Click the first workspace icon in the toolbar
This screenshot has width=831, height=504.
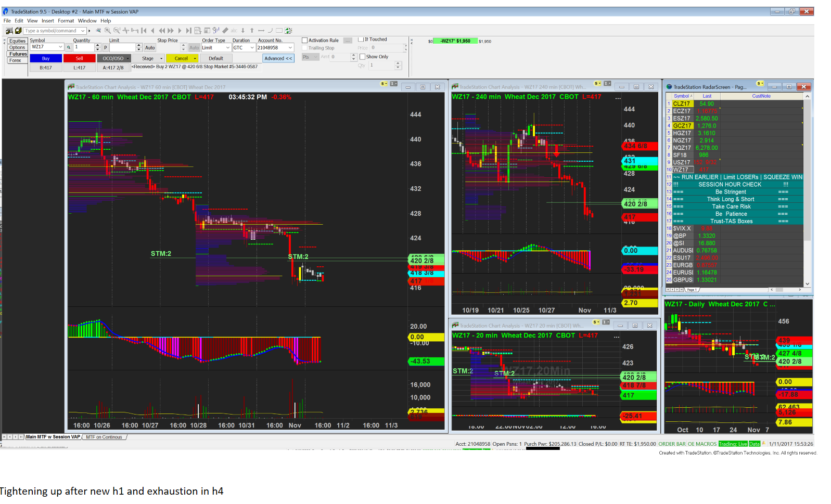point(9,31)
